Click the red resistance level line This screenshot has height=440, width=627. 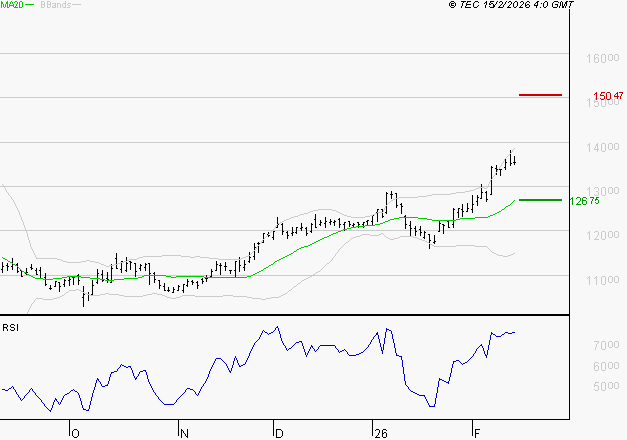[x=540, y=95]
